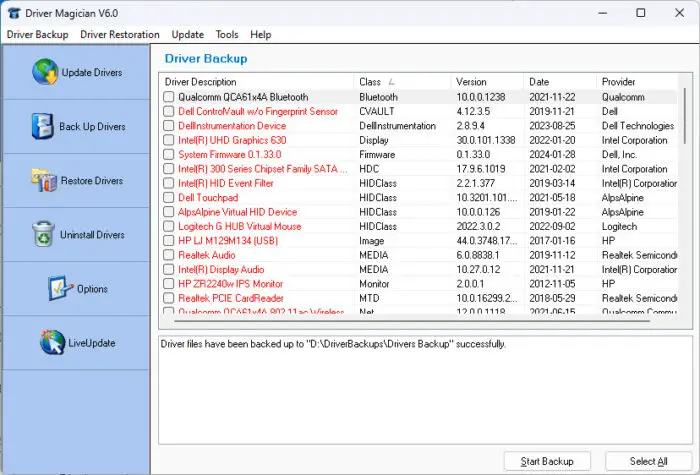Click the driver list horizontal scrollbar
Image resolution: width=700 pixels, height=475 pixels.
tap(413, 321)
